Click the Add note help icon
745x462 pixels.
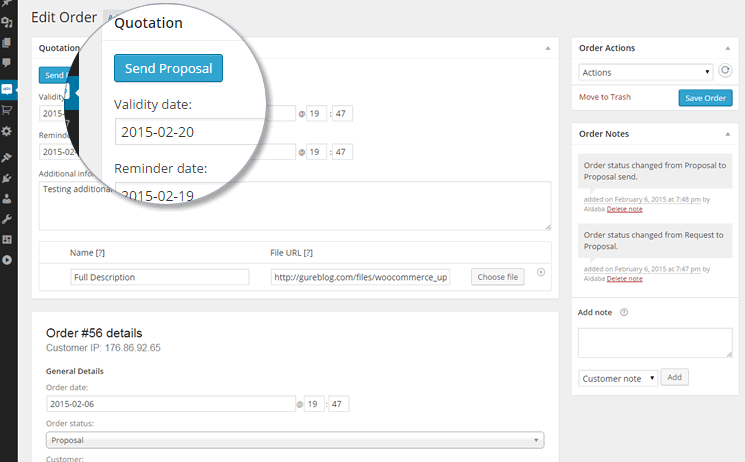tap(624, 312)
